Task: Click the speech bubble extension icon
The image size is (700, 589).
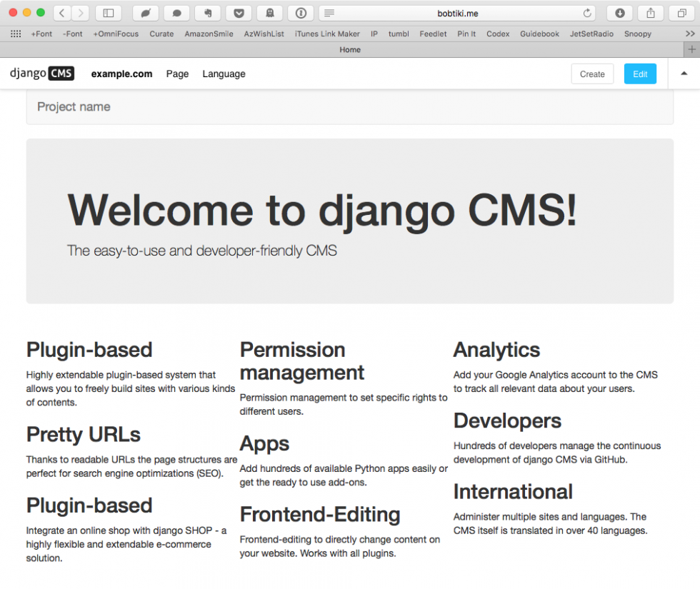Action: [177, 13]
